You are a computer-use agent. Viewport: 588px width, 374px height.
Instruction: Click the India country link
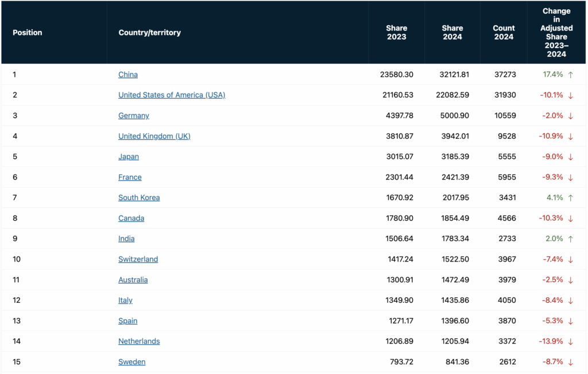point(126,239)
